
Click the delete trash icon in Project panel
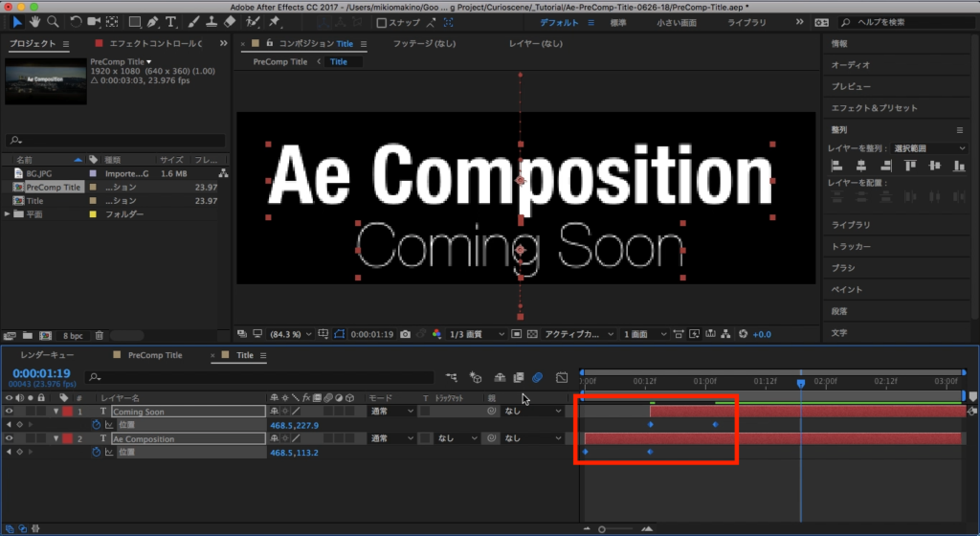[x=99, y=335]
